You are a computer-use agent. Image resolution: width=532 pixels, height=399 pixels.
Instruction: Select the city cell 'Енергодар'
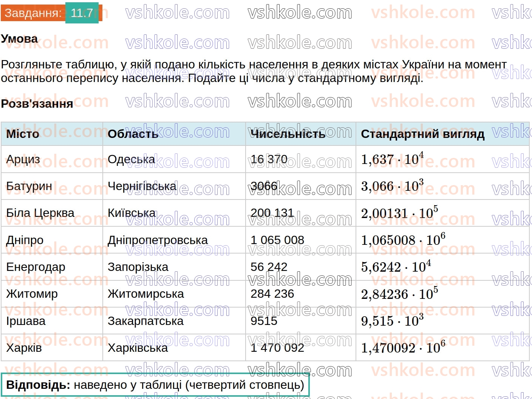pos(36,267)
